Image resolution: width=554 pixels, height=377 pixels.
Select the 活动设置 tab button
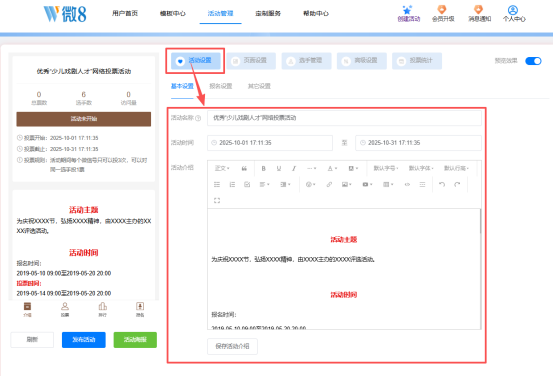196,61
